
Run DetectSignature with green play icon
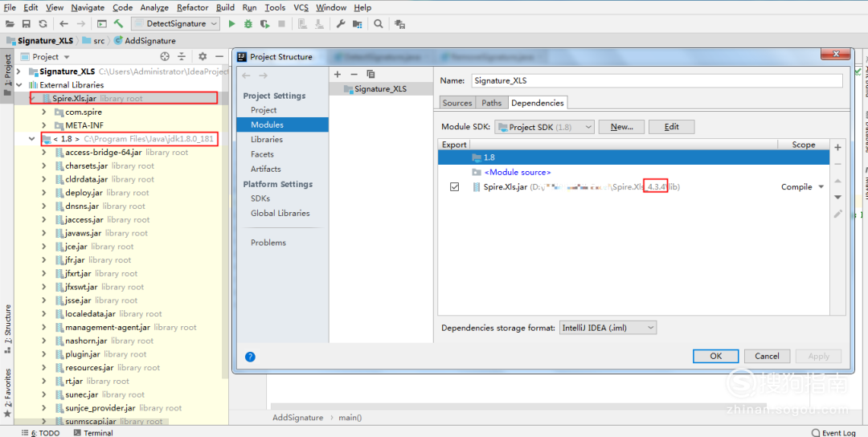(232, 24)
